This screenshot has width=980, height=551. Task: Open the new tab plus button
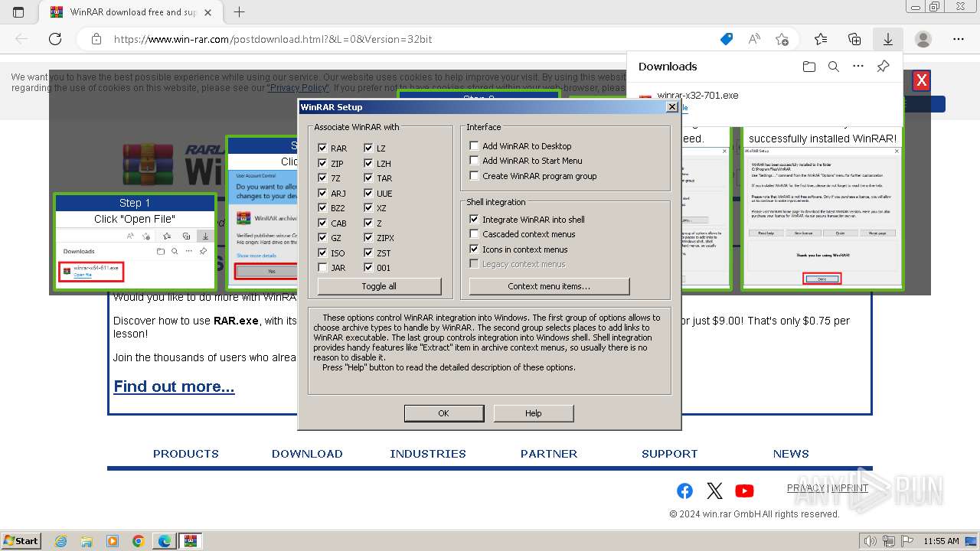(x=239, y=12)
